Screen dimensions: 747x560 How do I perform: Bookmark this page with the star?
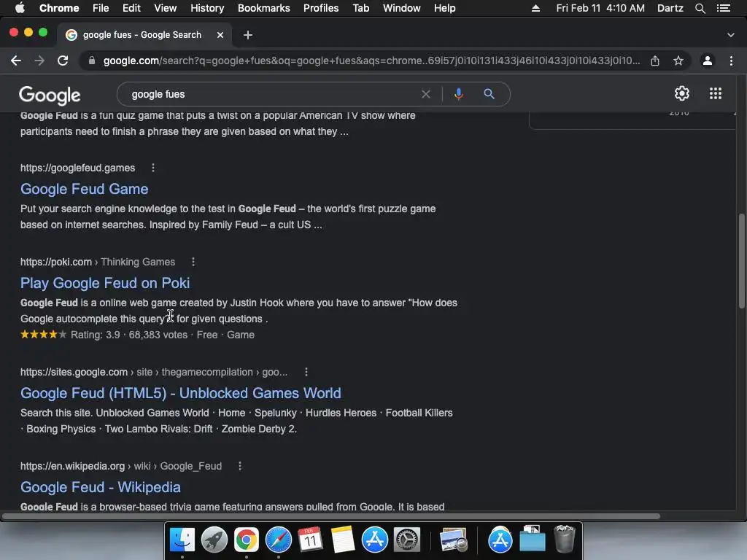pos(678,61)
